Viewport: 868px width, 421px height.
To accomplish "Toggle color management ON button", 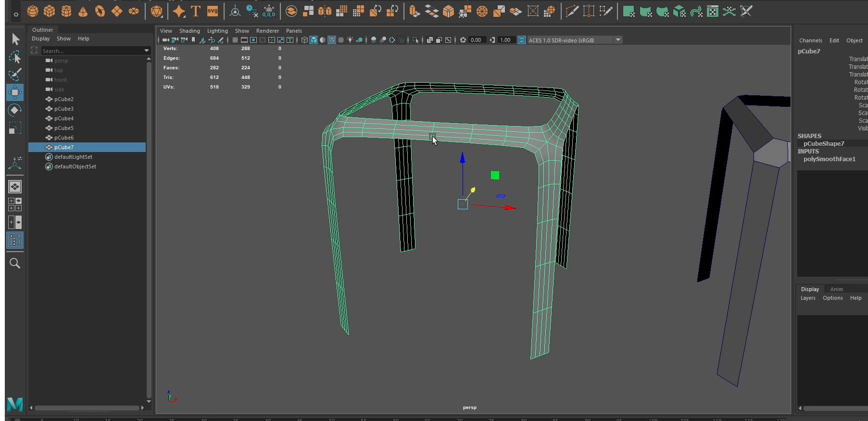I will click(x=522, y=40).
